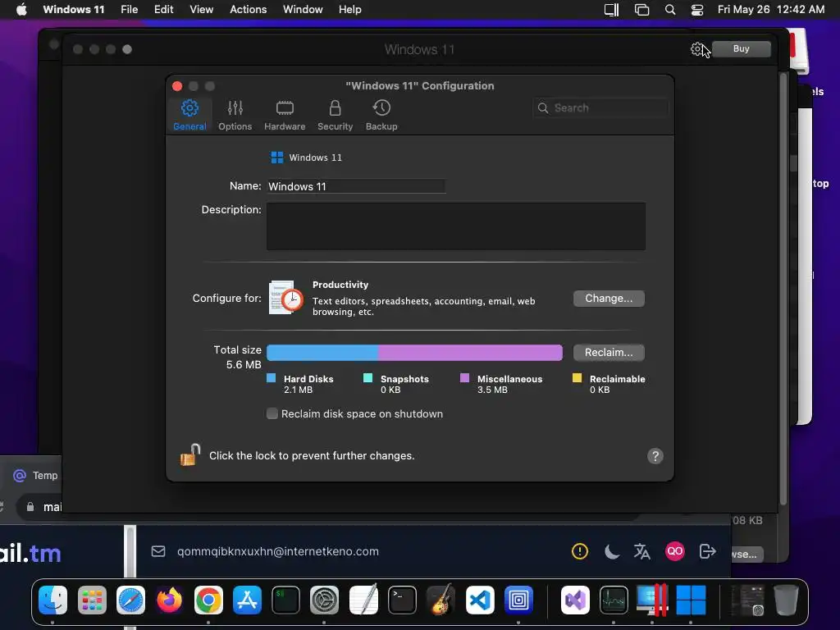Open the General tab in Configuration
The image size is (840, 630).
click(189, 115)
